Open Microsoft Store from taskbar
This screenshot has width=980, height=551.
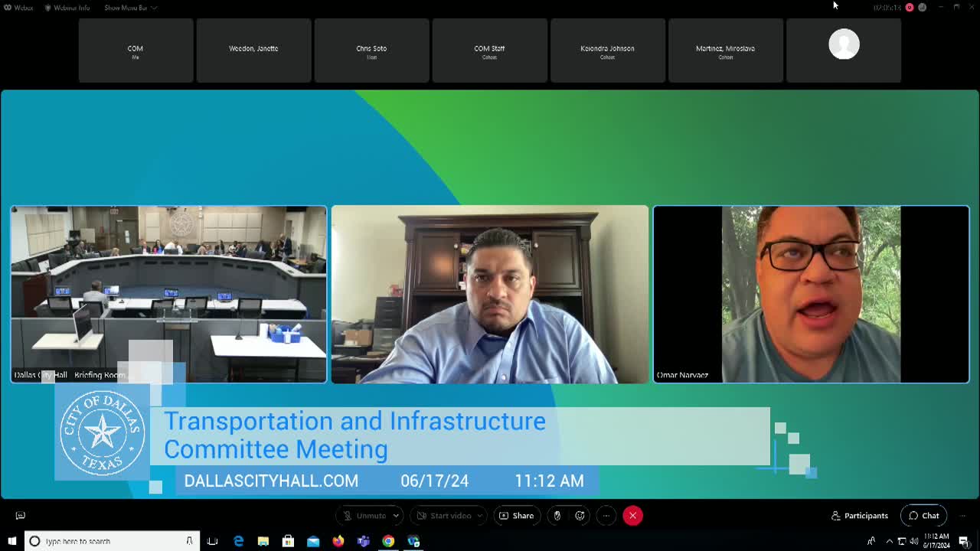(288, 541)
